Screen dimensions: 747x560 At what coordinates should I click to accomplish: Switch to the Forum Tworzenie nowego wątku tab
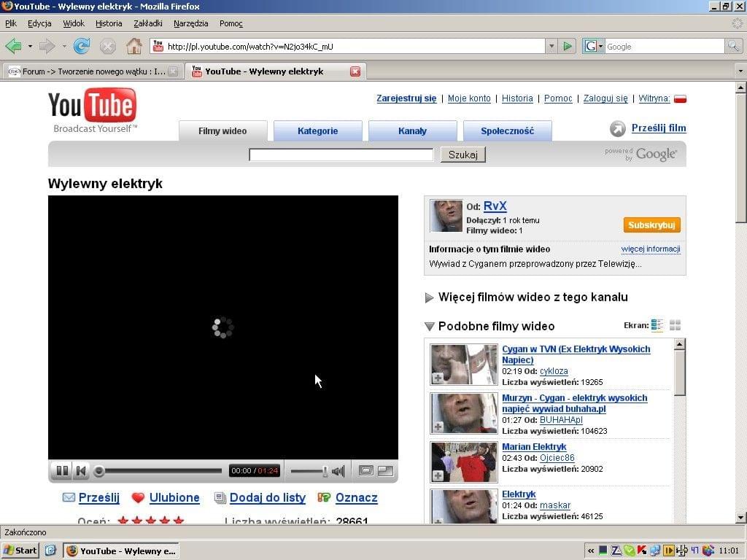pos(93,71)
